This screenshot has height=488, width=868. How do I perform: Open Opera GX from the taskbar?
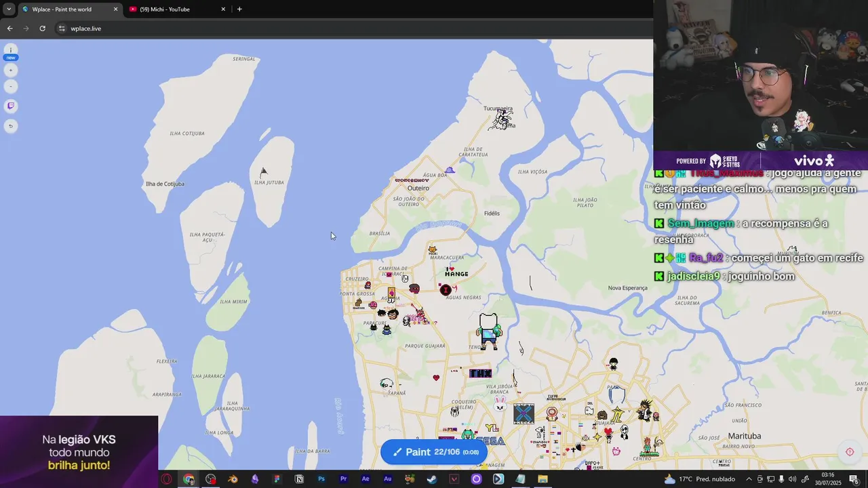point(166,479)
